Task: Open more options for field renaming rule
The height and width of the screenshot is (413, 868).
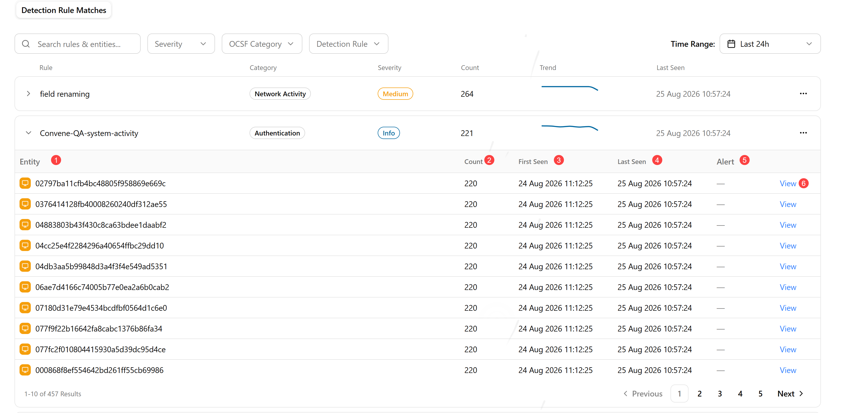Action: (803, 93)
